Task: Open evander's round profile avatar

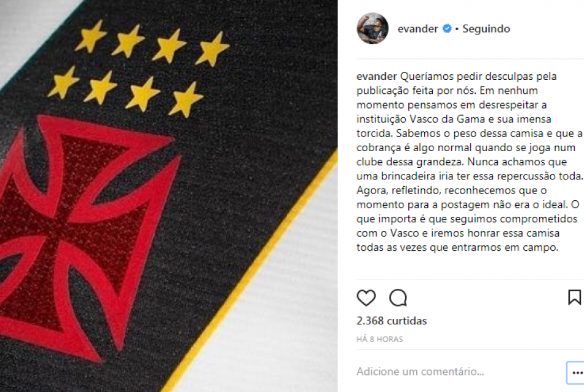Action: (x=373, y=29)
